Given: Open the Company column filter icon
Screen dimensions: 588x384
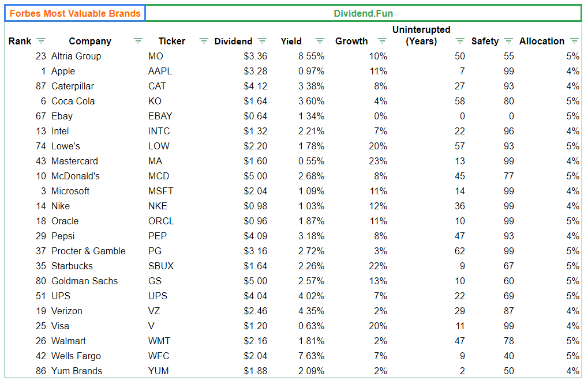Looking at the screenshot, I should pyautogui.click(x=138, y=41).
